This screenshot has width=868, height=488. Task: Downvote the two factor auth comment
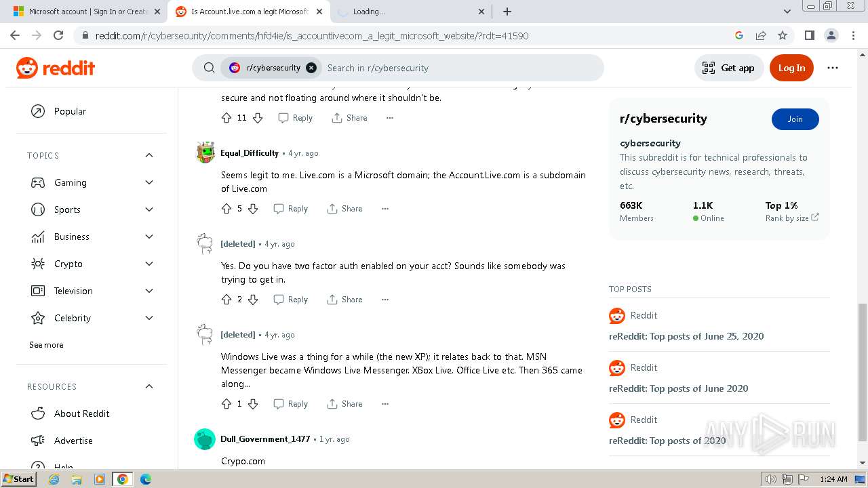click(253, 300)
